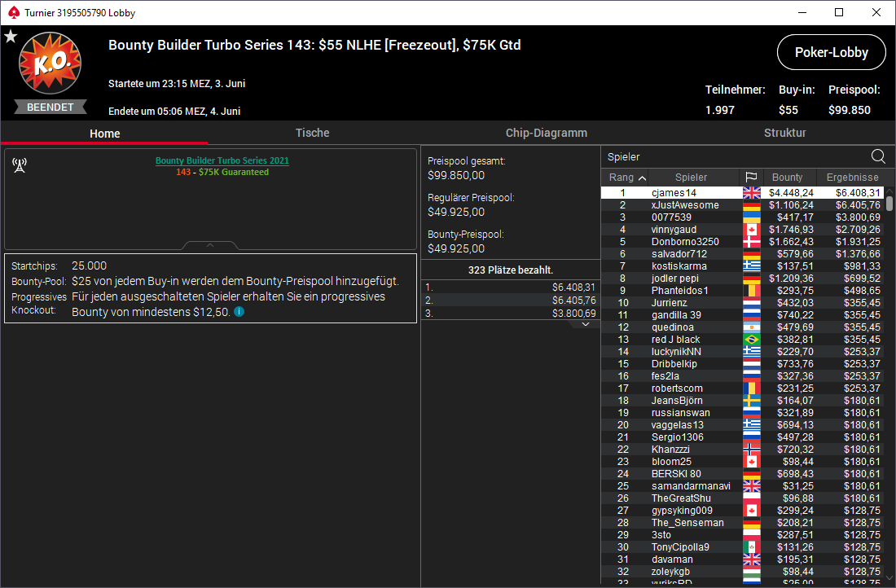Switch to the Tische tab
This screenshot has height=588, width=896.
coord(312,133)
